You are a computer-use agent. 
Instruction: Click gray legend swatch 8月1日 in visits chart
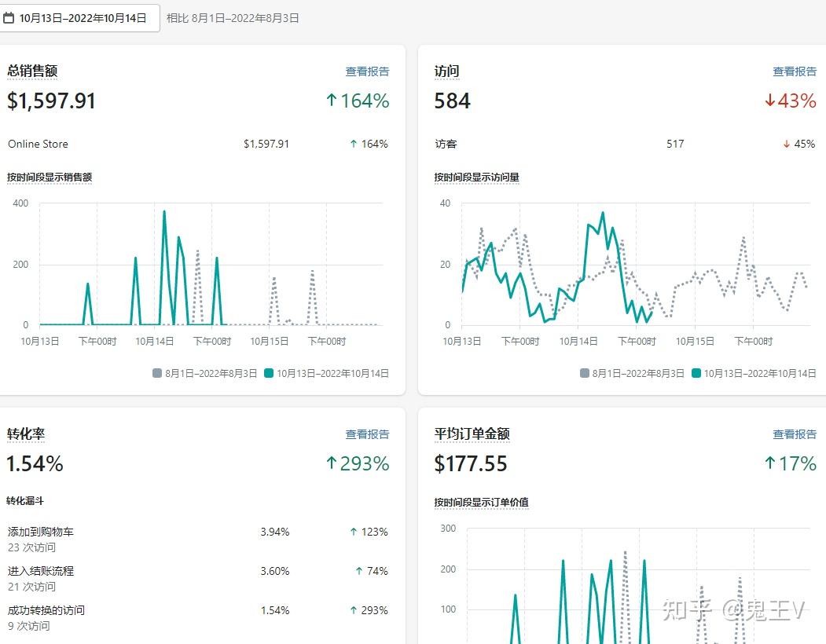point(584,373)
